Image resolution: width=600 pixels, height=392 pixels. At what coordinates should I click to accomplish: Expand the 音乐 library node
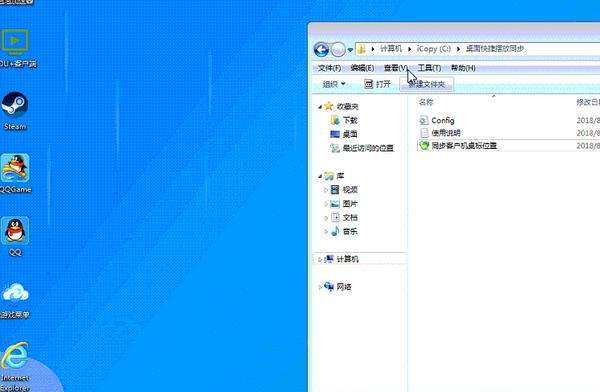click(326, 232)
